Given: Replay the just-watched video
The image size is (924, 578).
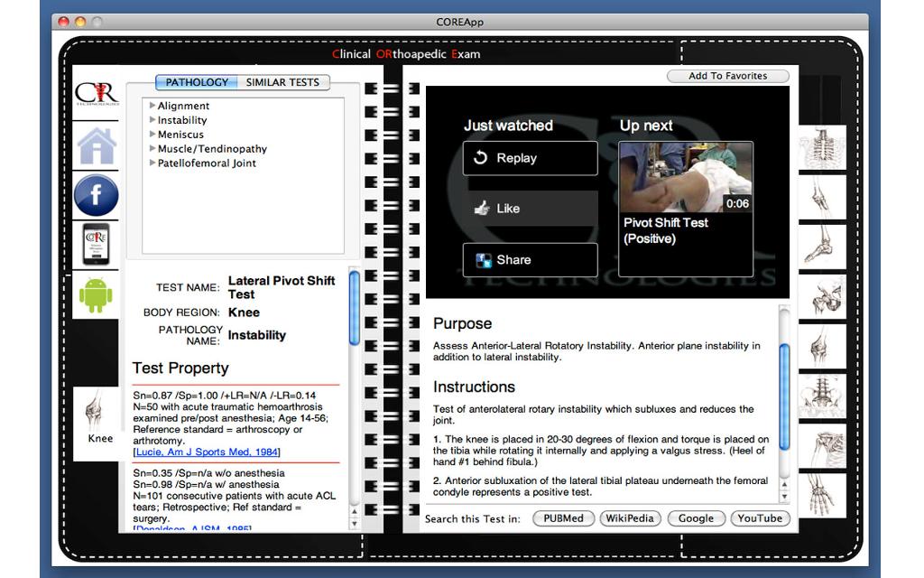Looking at the screenshot, I should coord(530,158).
